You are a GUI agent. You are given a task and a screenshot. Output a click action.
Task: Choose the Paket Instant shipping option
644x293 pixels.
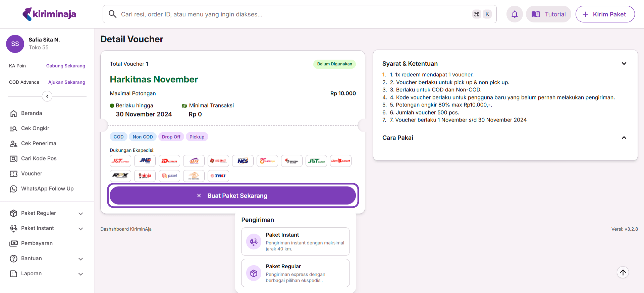tap(295, 241)
